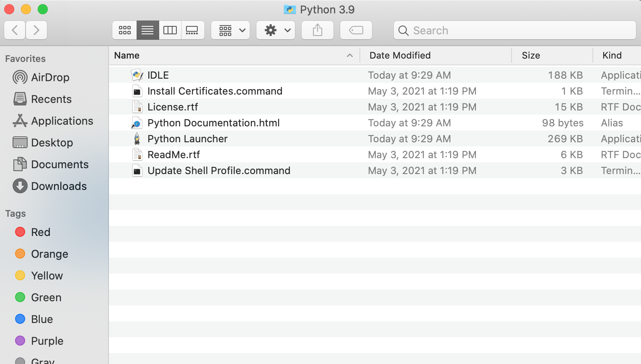Viewport: 641px width, 364px height.
Task: Open Applications in the sidebar
Action: coord(53,121)
